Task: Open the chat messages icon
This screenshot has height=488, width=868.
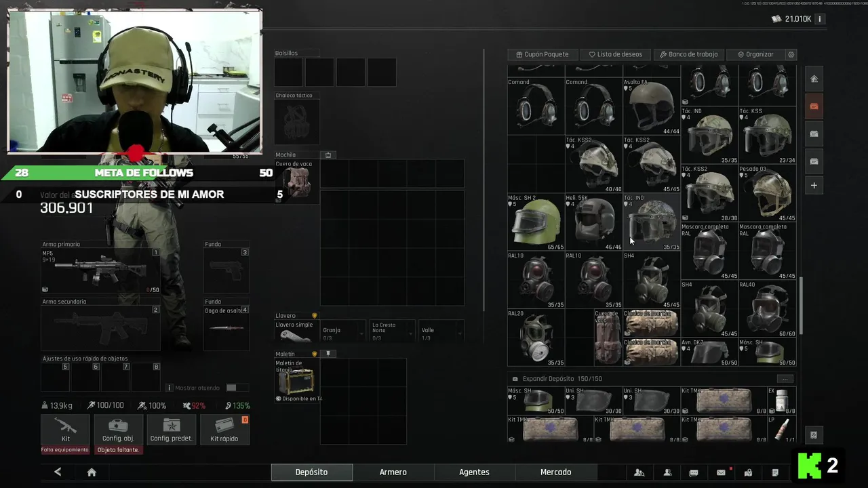Action: (694, 472)
